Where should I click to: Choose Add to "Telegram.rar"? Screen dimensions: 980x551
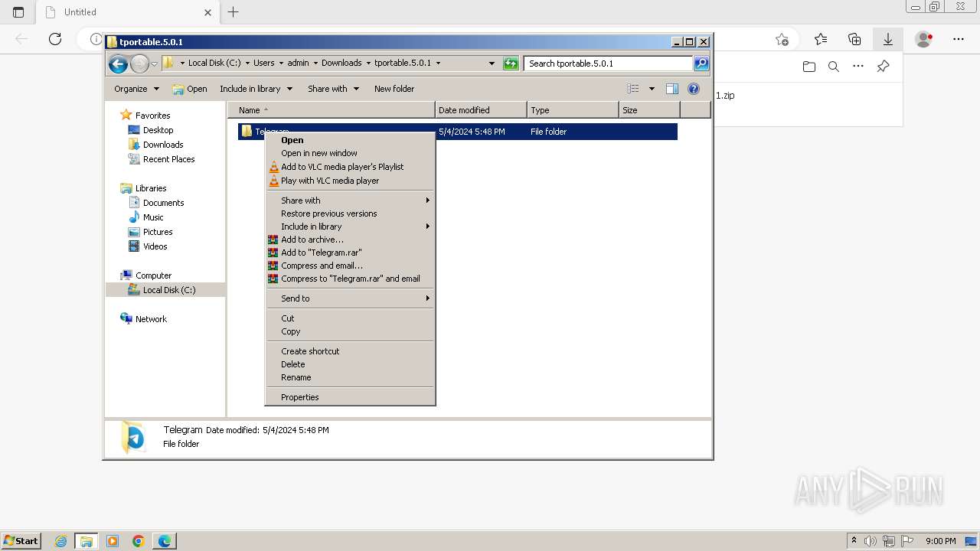[350, 253]
